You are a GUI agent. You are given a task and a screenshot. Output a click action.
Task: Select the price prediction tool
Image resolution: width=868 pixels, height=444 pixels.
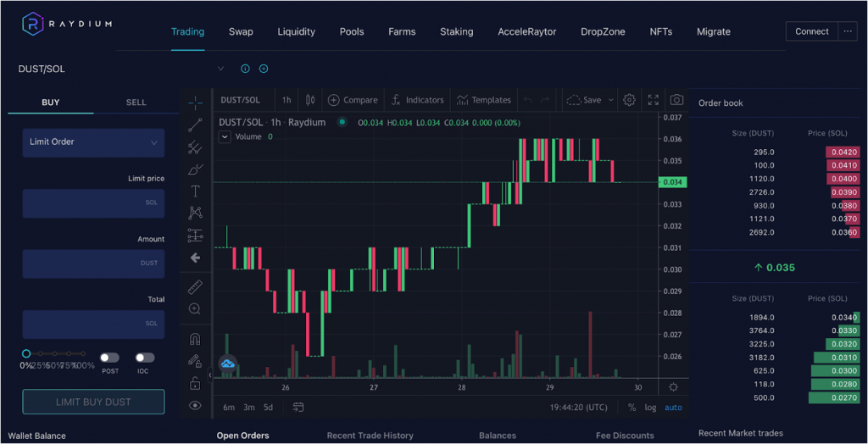195,236
